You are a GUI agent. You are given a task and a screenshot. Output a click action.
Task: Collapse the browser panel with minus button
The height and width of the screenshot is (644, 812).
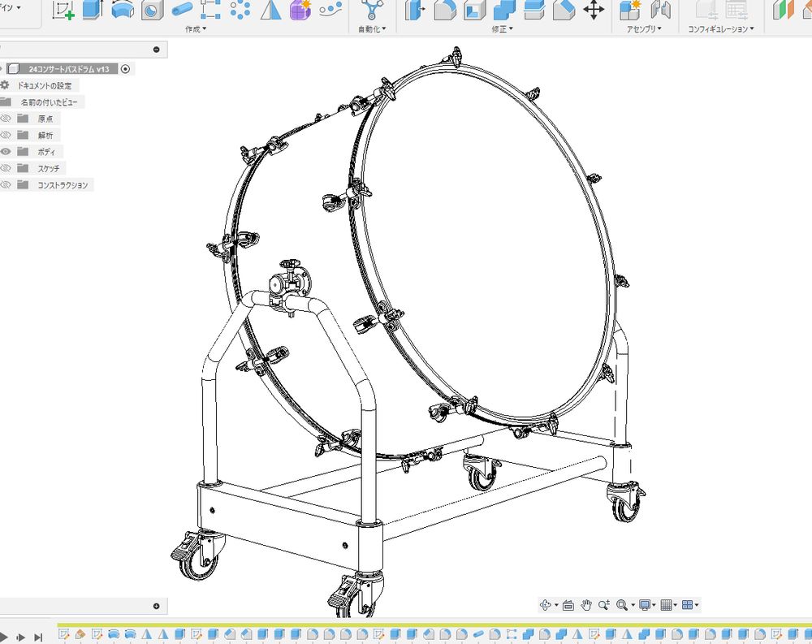coord(157,50)
